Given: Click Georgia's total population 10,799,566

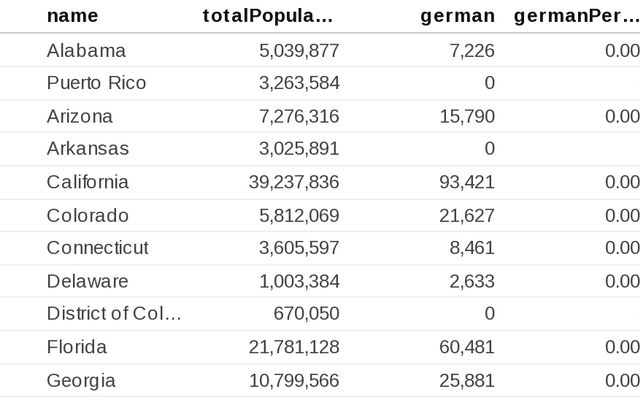Looking at the screenshot, I should 293,380.
